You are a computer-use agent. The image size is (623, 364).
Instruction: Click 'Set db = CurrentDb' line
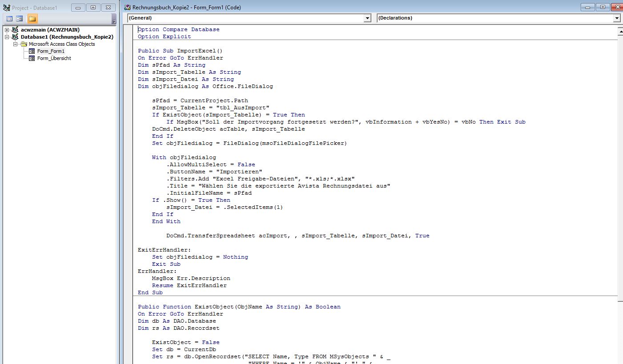click(x=184, y=349)
